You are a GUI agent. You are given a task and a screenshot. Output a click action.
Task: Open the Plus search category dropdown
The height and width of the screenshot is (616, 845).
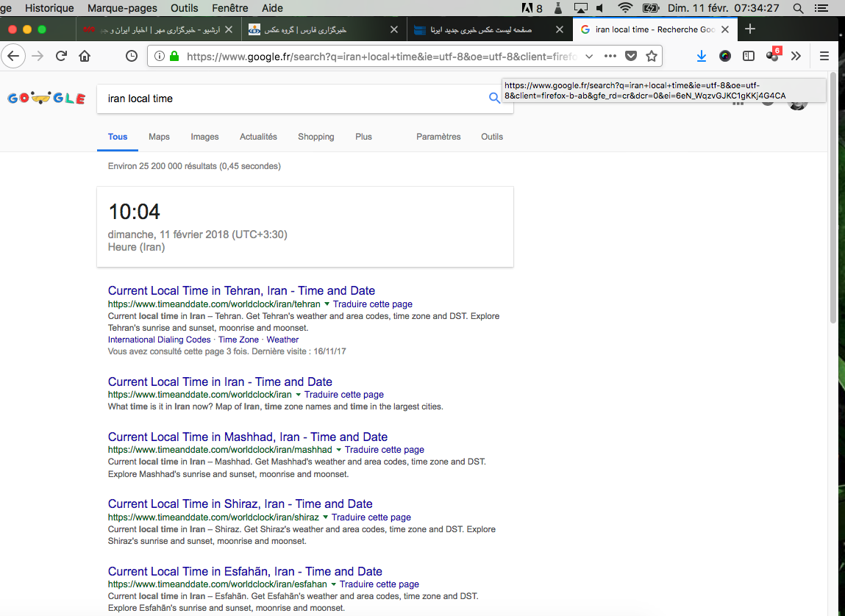[x=363, y=137]
